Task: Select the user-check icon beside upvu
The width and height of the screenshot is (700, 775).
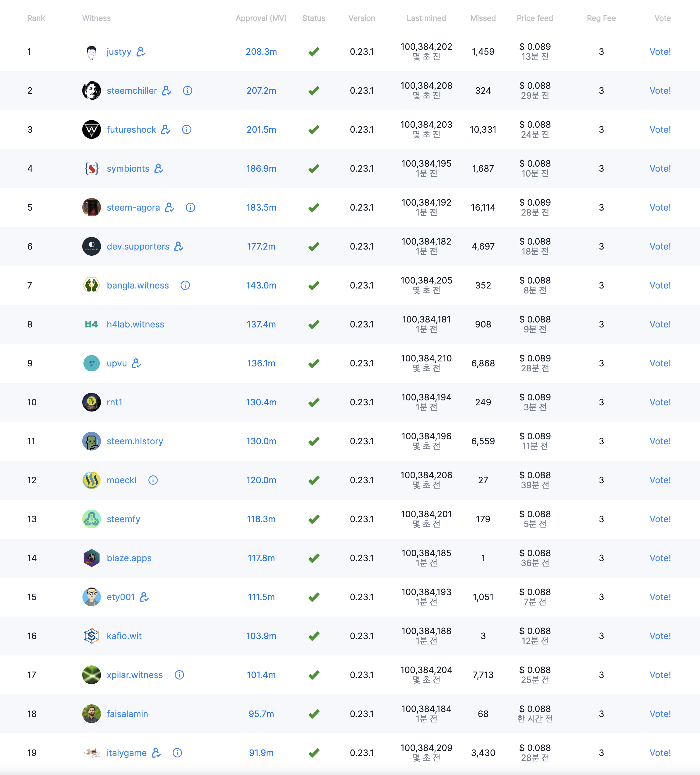Action: [x=136, y=363]
